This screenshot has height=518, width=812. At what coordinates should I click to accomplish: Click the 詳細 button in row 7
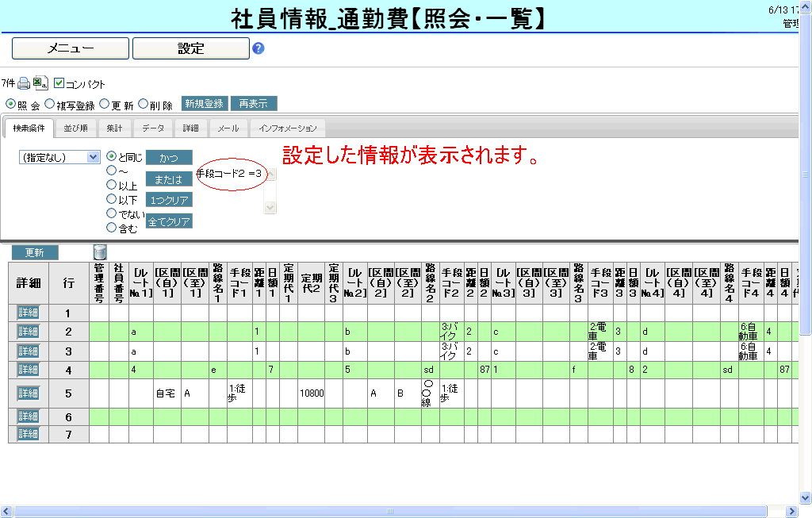(x=28, y=434)
